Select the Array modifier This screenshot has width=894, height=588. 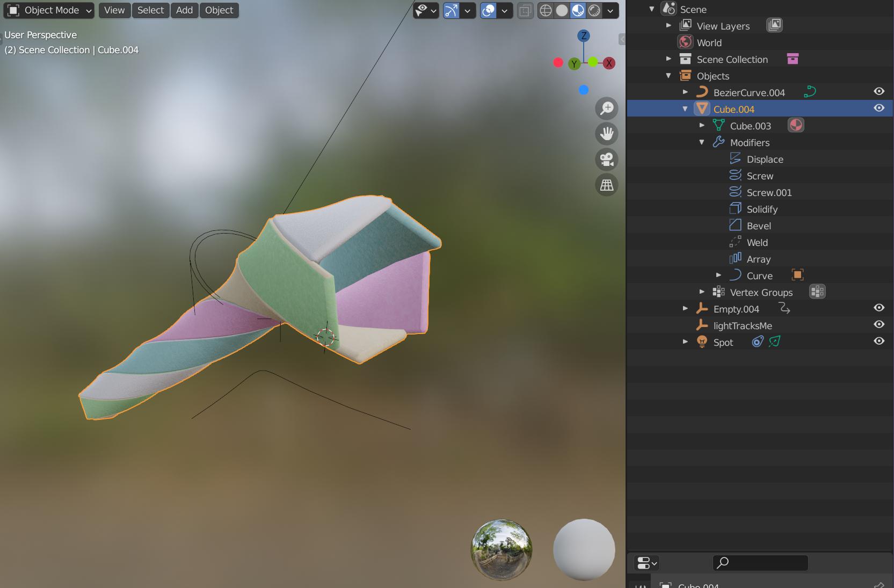pyautogui.click(x=758, y=259)
